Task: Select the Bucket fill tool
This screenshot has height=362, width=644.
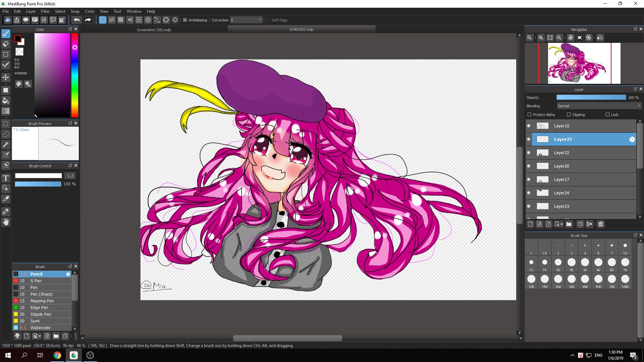Action: [x=6, y=101]
